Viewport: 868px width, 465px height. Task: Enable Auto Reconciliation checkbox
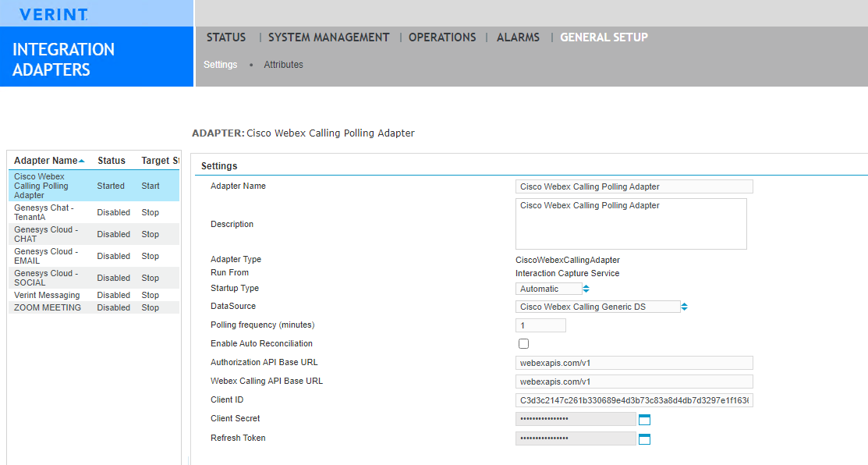coord(523,344)
